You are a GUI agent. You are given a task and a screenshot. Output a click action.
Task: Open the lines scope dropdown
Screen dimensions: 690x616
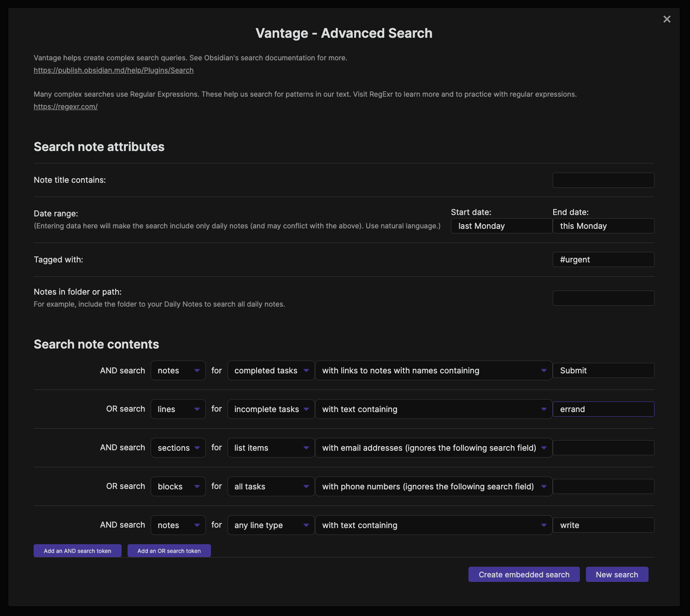(x=178, y=409)
